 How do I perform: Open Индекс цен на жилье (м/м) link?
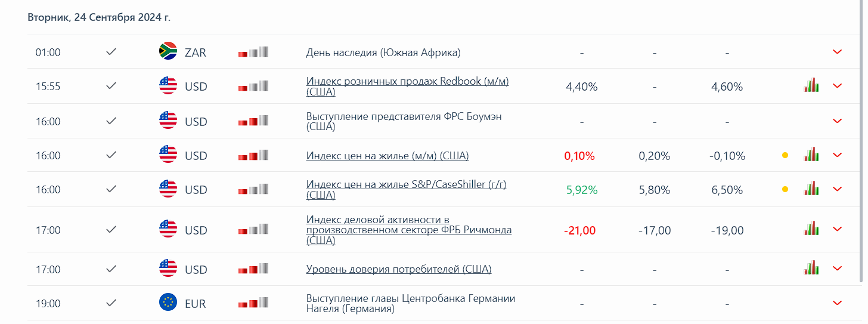(x=387, y=156)
